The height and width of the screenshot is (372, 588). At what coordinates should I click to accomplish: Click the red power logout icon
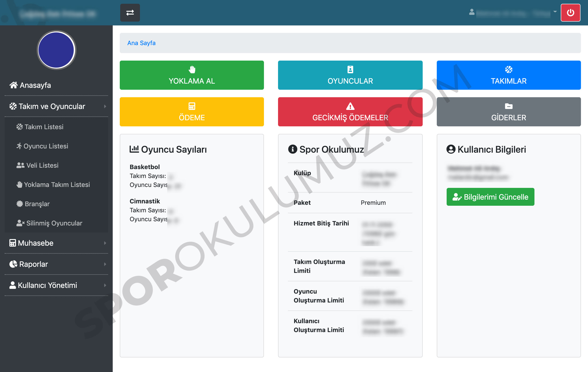[570, 13]
